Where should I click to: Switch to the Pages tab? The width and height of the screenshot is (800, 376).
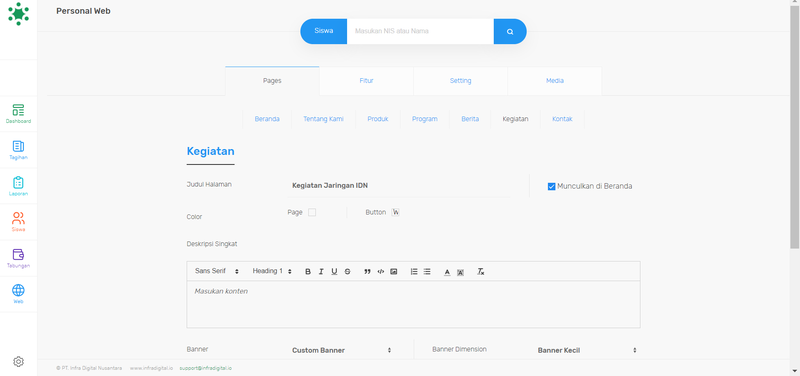272,81
